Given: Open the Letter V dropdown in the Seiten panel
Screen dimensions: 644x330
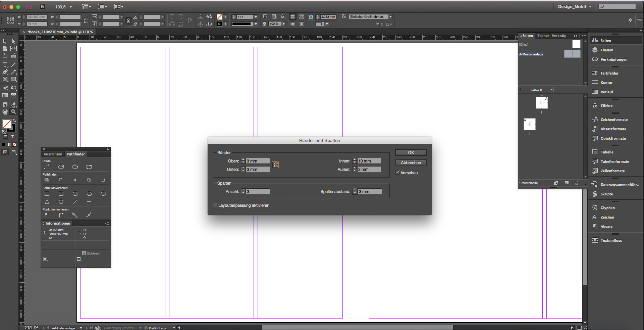Looking at the screenshot, I should 551,90.
